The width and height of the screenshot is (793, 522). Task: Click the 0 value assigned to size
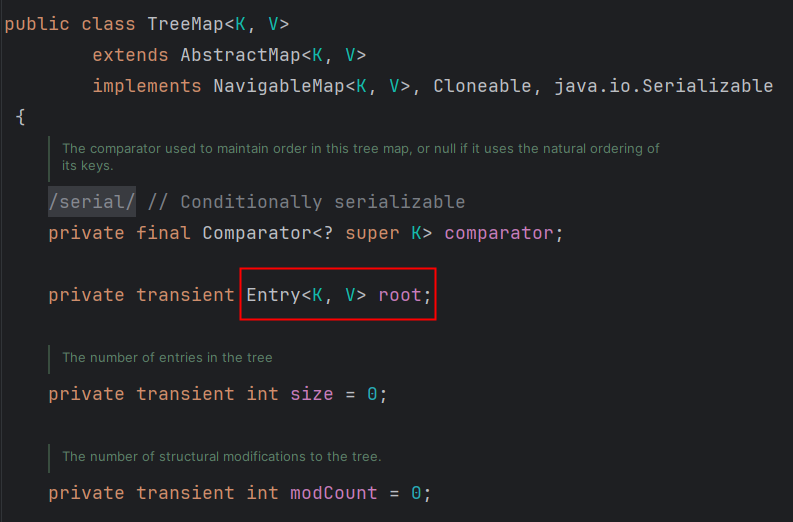(x=372, y=394)
